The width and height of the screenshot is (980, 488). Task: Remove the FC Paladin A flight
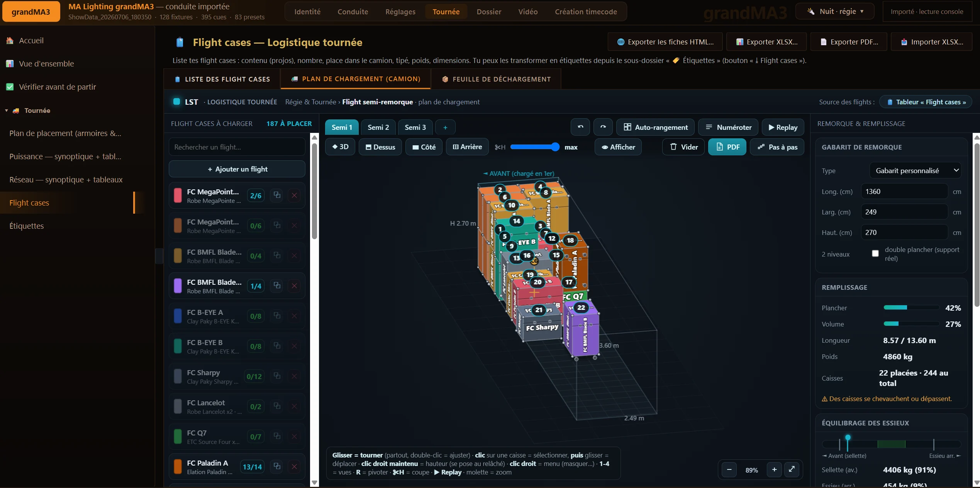[x=294, y=466]
